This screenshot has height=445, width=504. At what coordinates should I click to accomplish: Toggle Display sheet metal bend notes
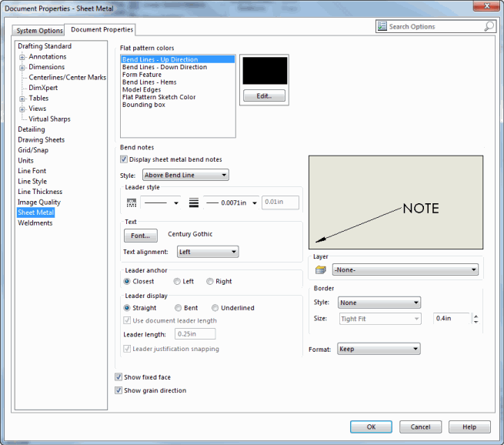point(124,159)
